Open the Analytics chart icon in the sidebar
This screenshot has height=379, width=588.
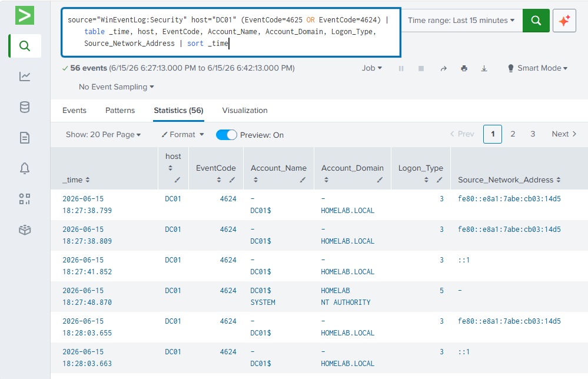(25, 77)
